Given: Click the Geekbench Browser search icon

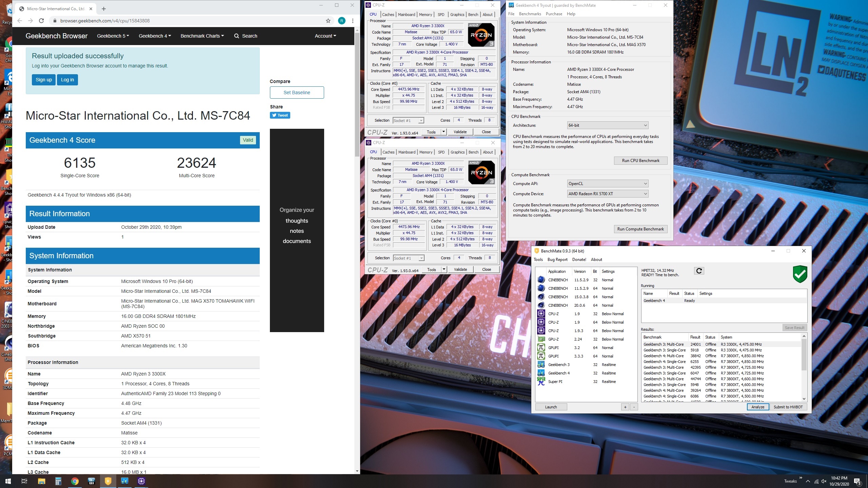Looking at the screenshot, I should coord(236,36).
